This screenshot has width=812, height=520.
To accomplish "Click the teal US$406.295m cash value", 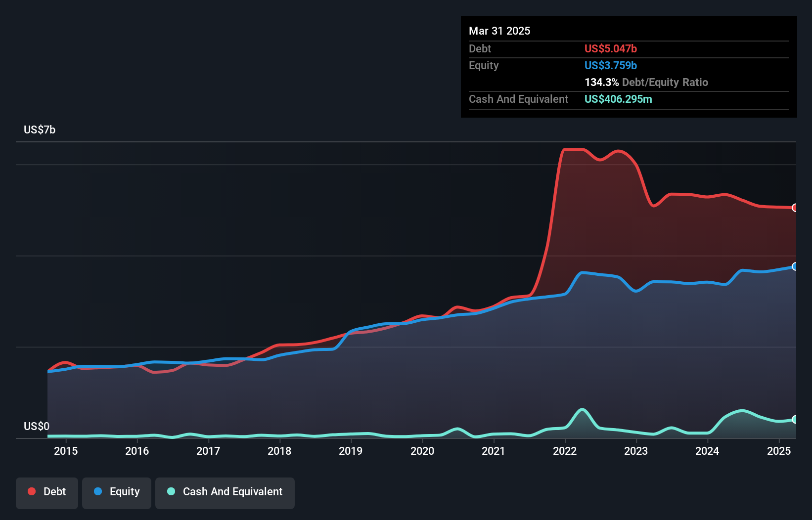I will coord(618,99).
